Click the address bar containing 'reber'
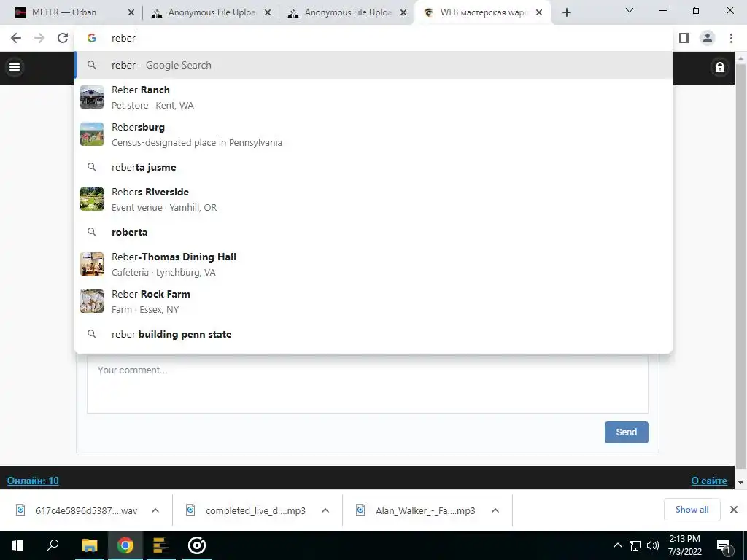The image size is (747, 560). (x=373, y=38)
